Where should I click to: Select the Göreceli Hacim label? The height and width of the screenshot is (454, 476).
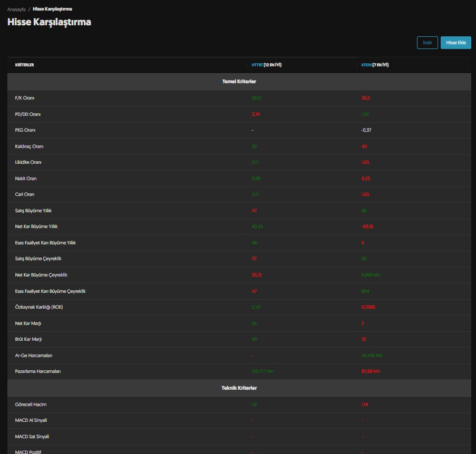31,404
